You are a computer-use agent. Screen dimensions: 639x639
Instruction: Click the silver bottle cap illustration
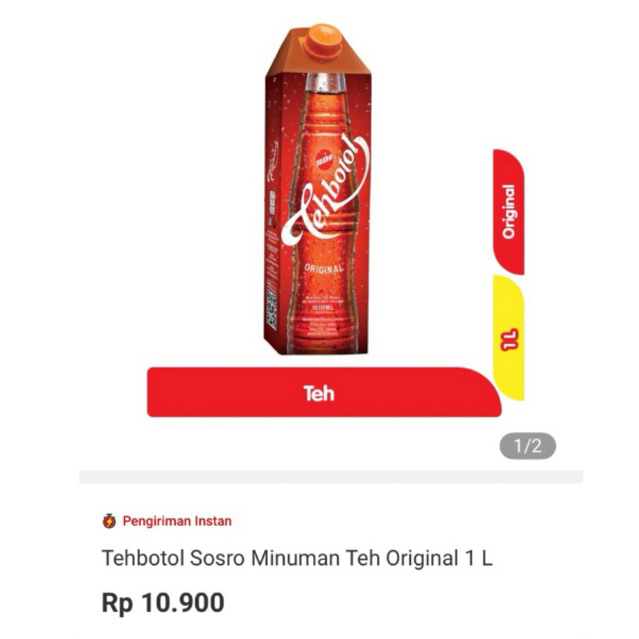[325, 84]
